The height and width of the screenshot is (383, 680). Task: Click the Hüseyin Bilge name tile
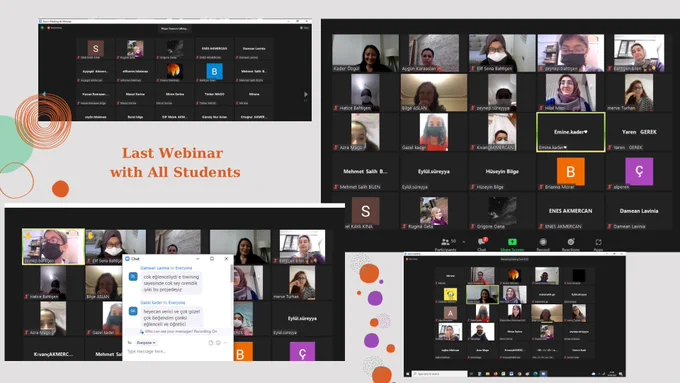pos(502,171)
